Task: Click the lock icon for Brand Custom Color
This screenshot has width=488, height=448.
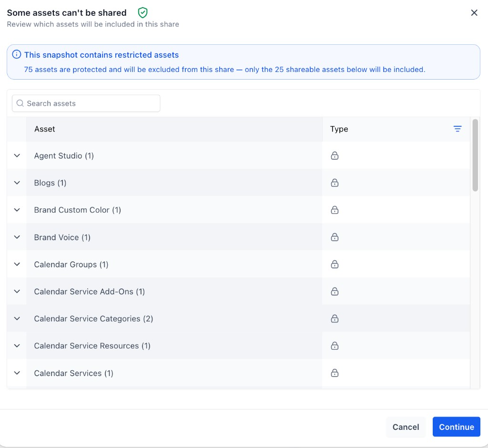Action: [335, 210]
